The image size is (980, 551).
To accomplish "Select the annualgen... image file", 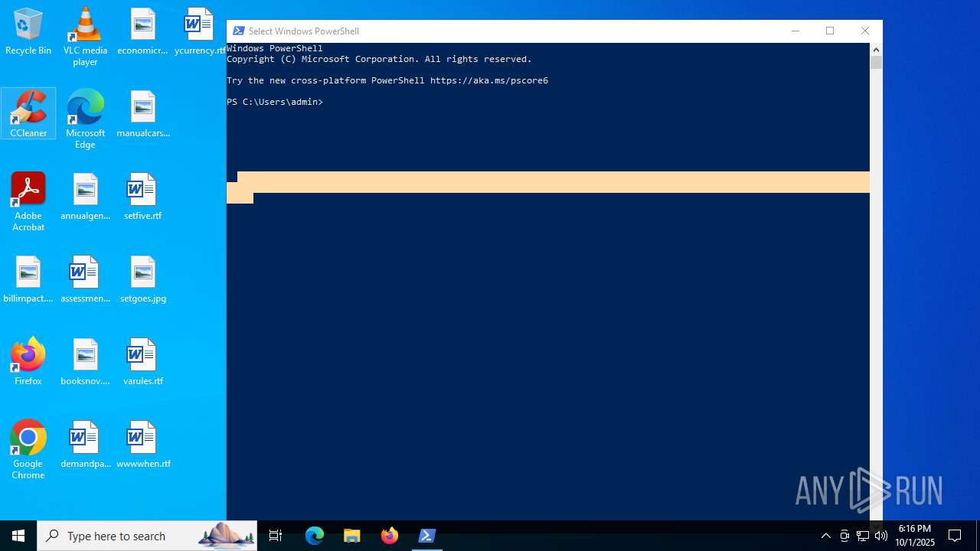I will (x=85, y=197).
